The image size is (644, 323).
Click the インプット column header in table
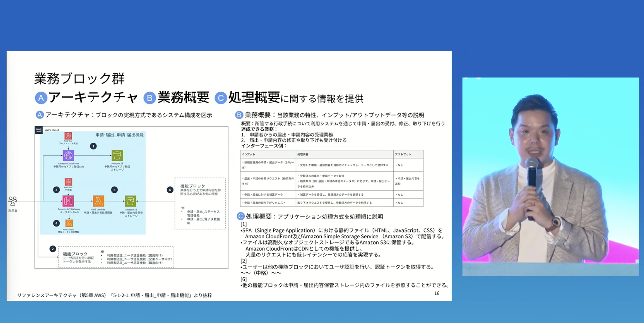(x=248, y=154)
